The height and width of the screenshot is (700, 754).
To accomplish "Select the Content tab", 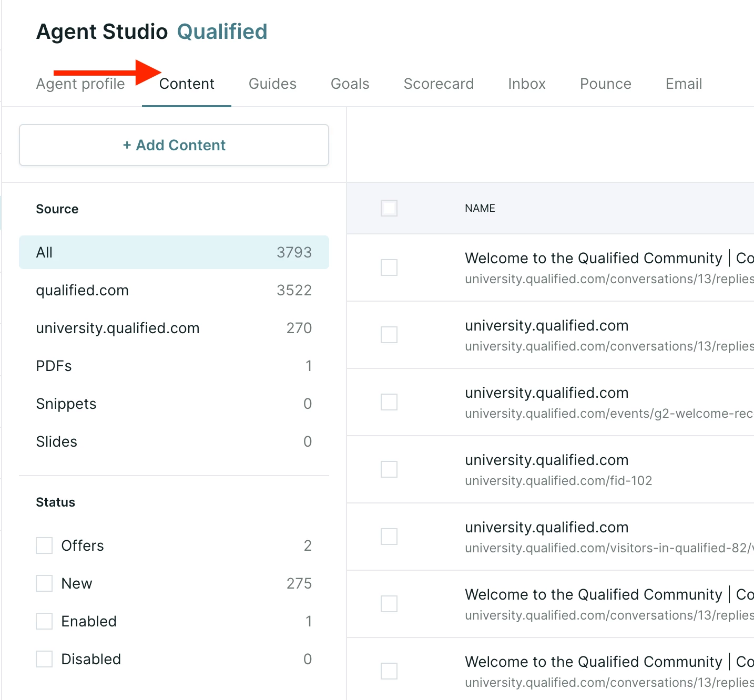I will [x=187, y=84].
